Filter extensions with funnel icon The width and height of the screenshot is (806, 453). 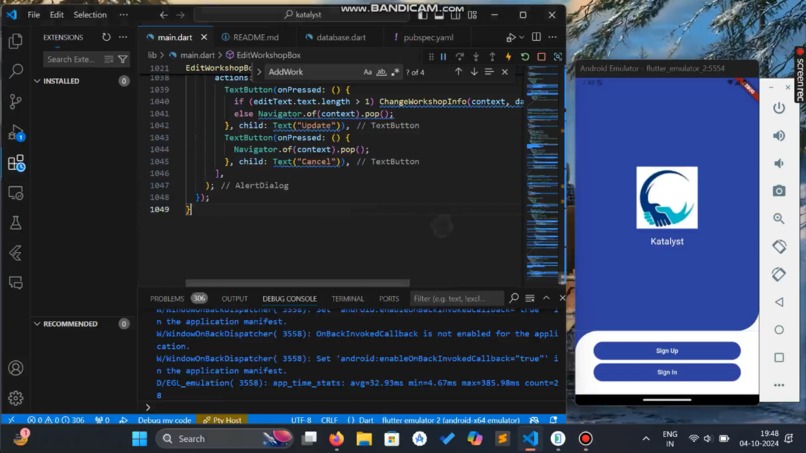tap(123, 59)
